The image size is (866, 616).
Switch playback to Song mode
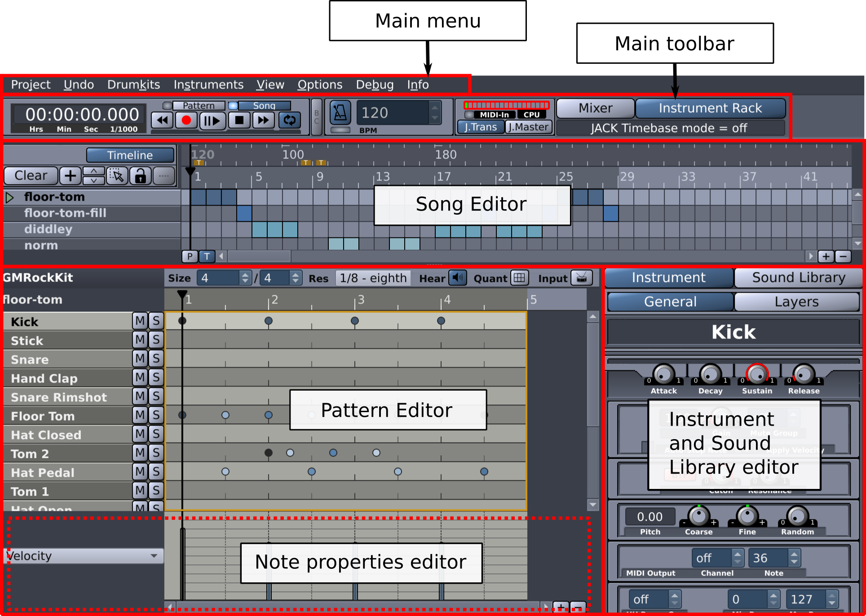tap(264, 105)
